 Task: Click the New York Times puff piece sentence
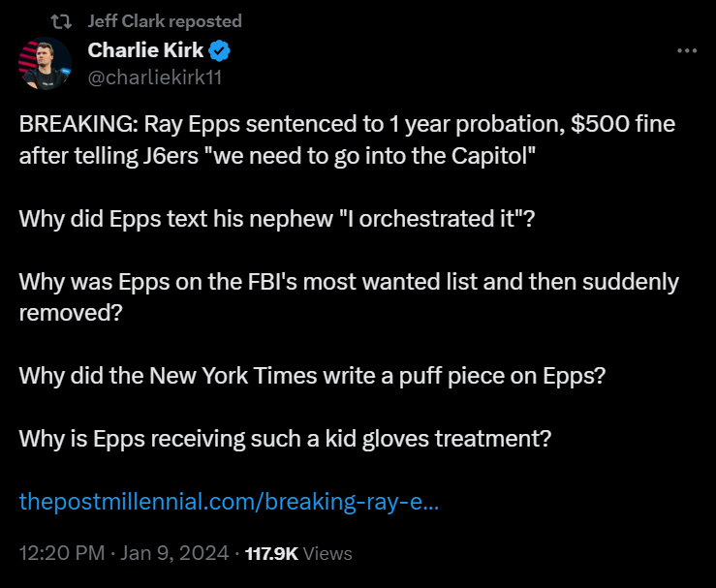point(312,376)
